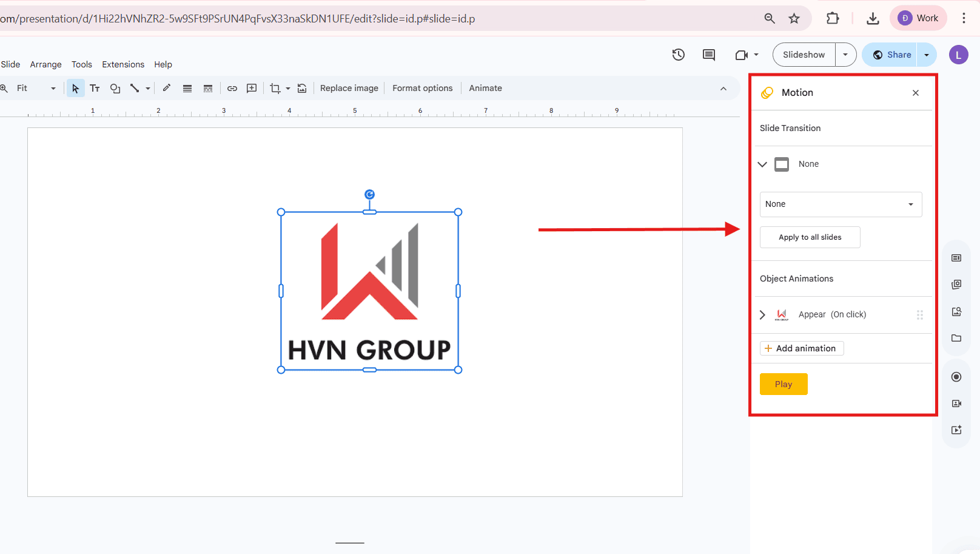Viewport: 980px width, 554px height.
Task: Open the shape tool
Action: pyautogui.click(x=115, y=88)
